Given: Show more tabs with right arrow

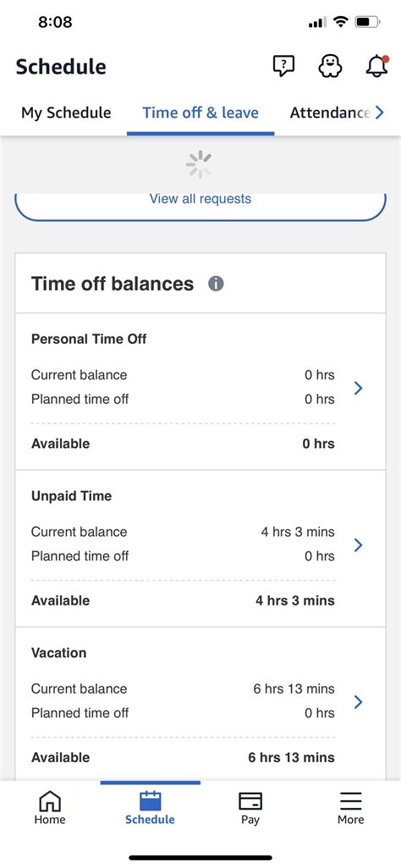Looking at the screenshot, I should [380, 113].
